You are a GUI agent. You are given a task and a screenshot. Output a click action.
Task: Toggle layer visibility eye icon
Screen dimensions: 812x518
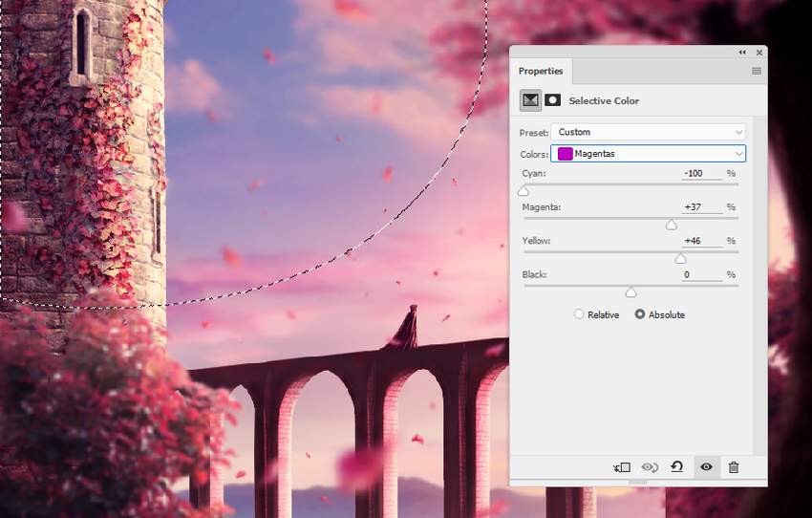coord(706,467)
